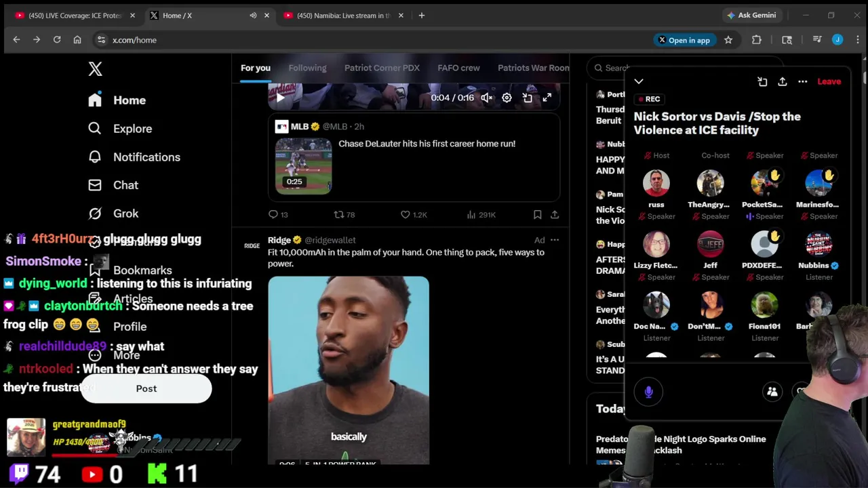
Task: Repost the MLB post
Action: coord(344,215)
